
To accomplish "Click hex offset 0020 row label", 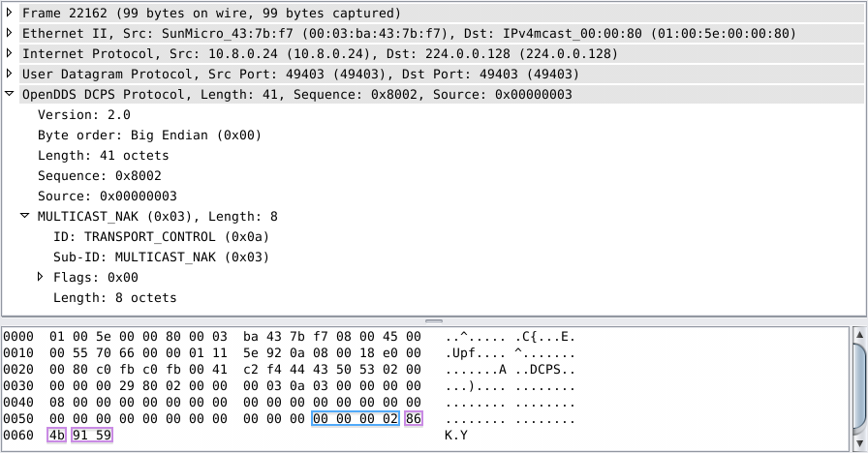I will (x=18, y=370).
